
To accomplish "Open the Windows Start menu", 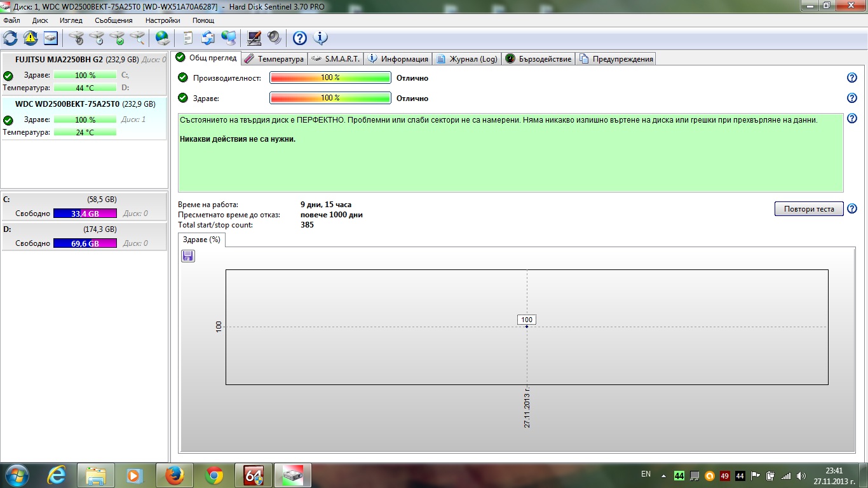I will coord(17,475).
